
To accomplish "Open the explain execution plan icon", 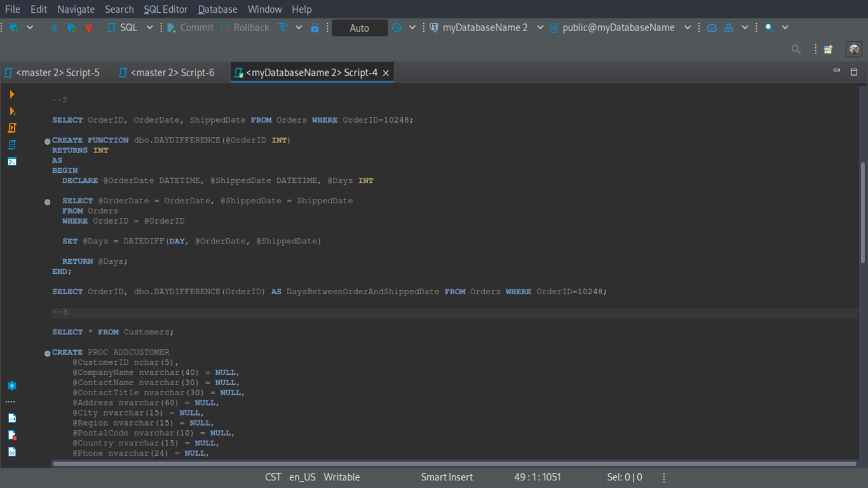I will click(12, 145).
